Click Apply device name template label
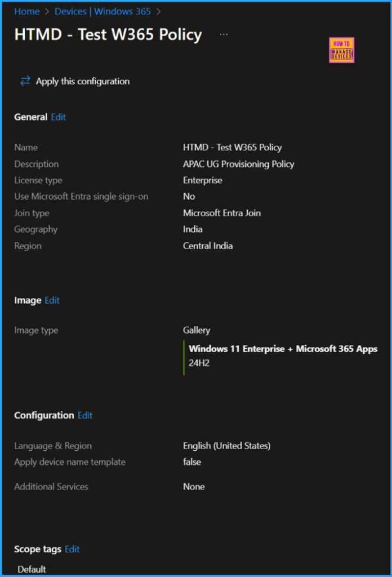392x577 pixels. 70,462
